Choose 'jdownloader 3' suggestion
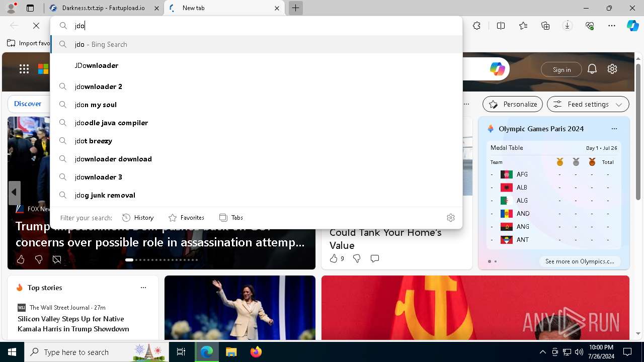644x362 pixels. [x=256, y=177]
